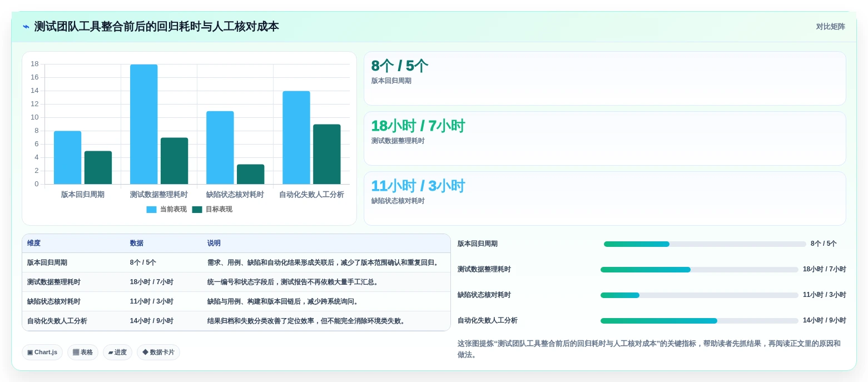This screenshot has width=868, height=382.
Task: Click the dark green 缺陷状态核对耗时 bar
Action: click(250, 174)
